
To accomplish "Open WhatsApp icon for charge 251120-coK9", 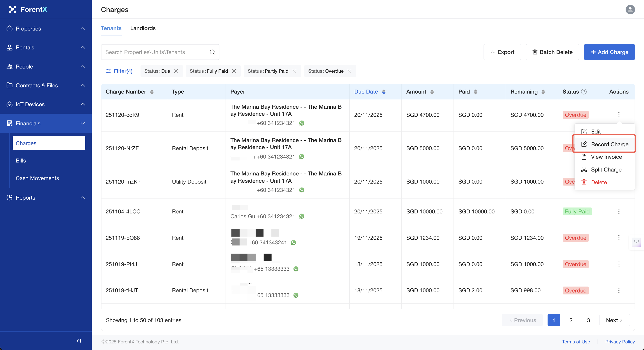I will pyautogui.click(x=302, y=123).
